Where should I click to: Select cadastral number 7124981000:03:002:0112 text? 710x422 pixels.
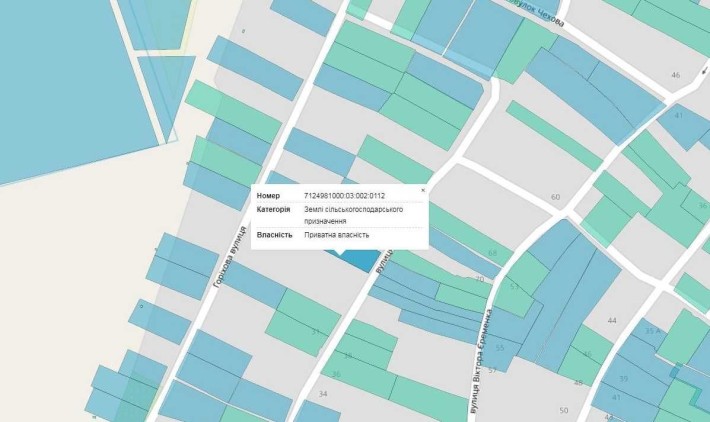click(345, 196)
